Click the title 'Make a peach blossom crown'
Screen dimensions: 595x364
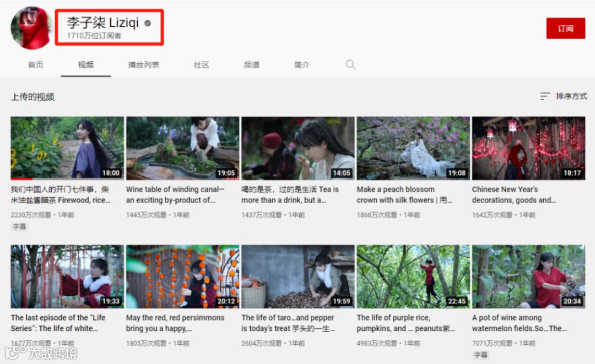click(404, 194)
